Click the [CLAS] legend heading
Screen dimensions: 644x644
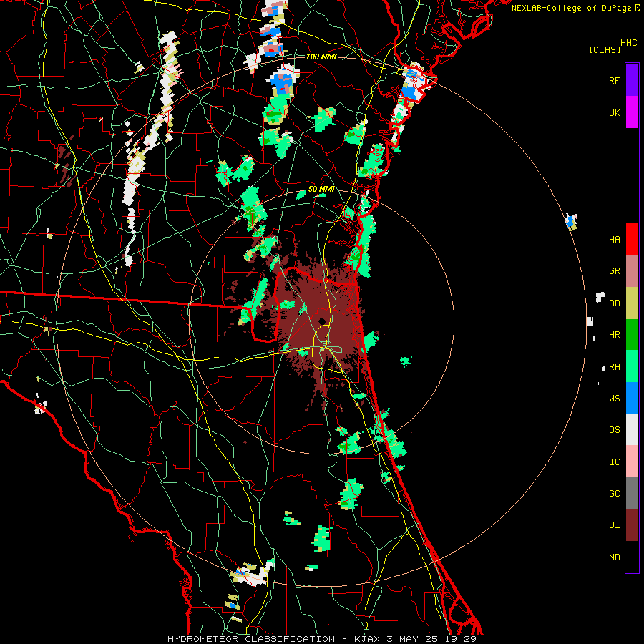[605, 49]
